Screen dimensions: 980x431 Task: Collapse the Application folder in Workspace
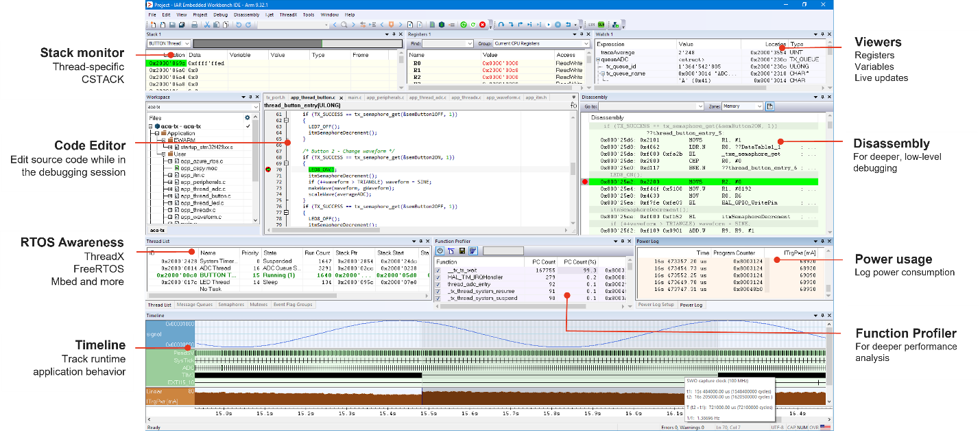[x=158, y=133]
